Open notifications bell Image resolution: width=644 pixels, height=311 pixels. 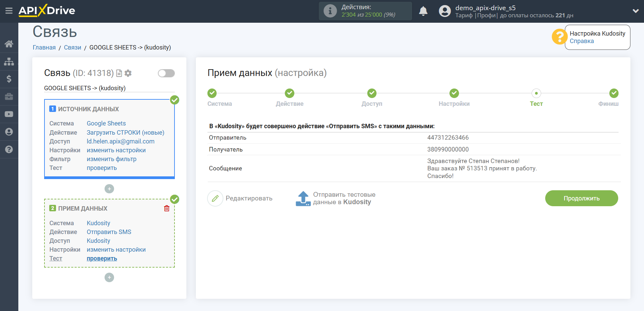(423, 11)
